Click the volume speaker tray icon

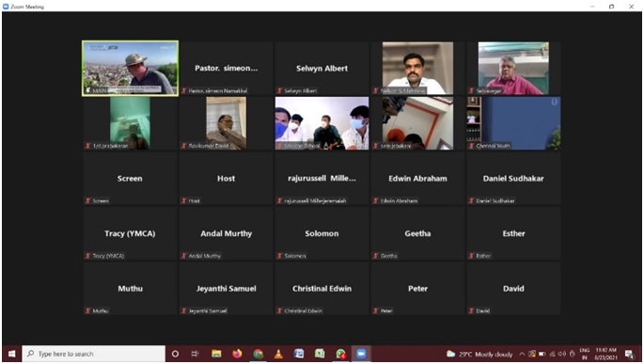[562, 354]
